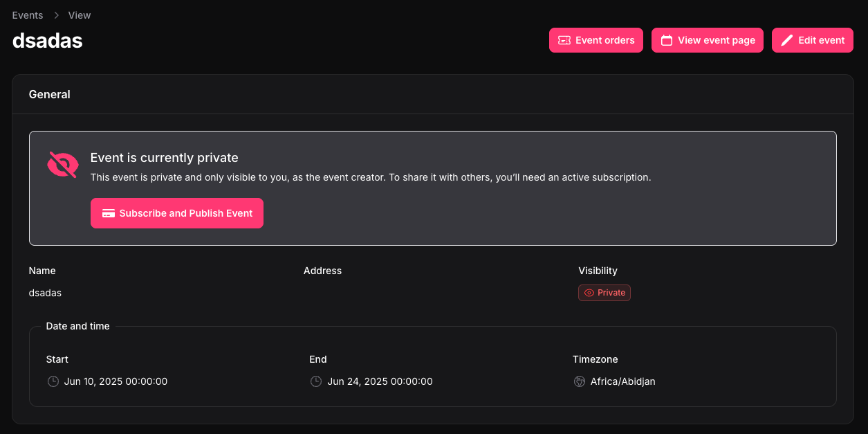The image size is (868, 434).
Task: Click the ticket icon in Event orders
Action: coord(564,40)
